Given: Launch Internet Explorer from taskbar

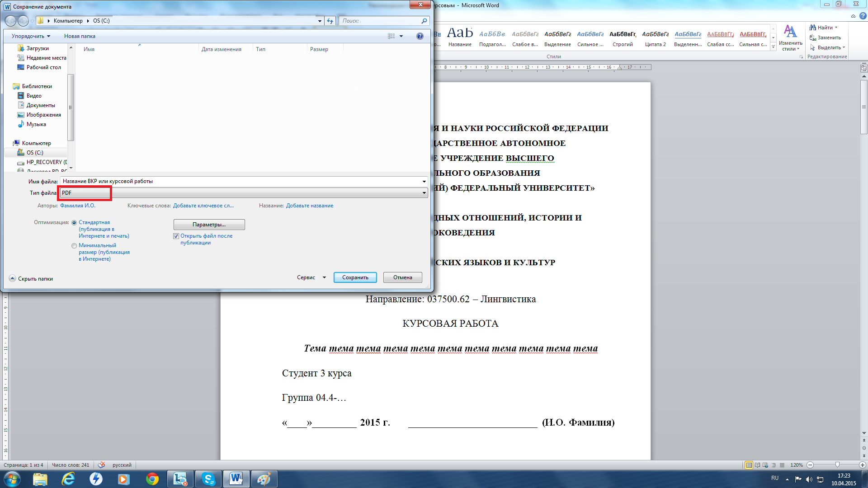Looking at the screenshot, I should [x=68, y=479].
